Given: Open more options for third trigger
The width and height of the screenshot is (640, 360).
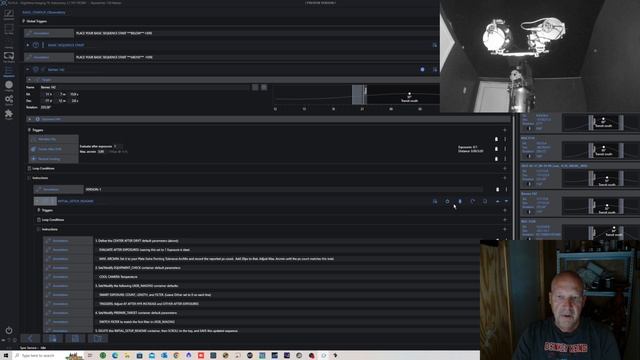Looking at the screenshot, I should click(x=505, y=159).
